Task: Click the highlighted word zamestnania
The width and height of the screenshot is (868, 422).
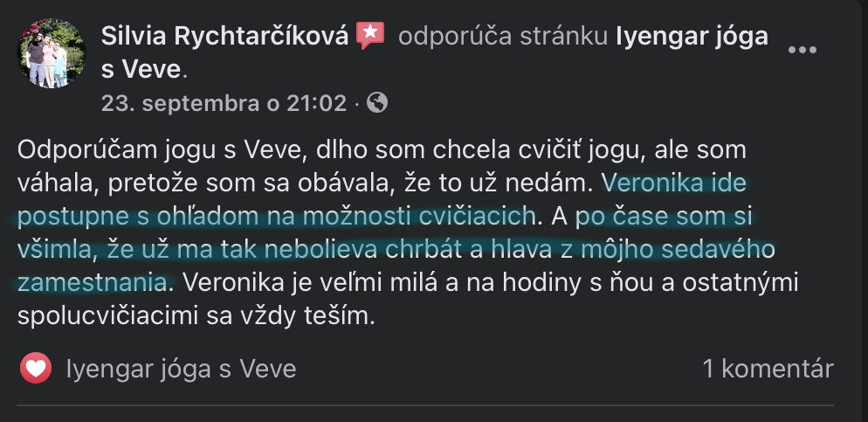Action: click(93, 282)
